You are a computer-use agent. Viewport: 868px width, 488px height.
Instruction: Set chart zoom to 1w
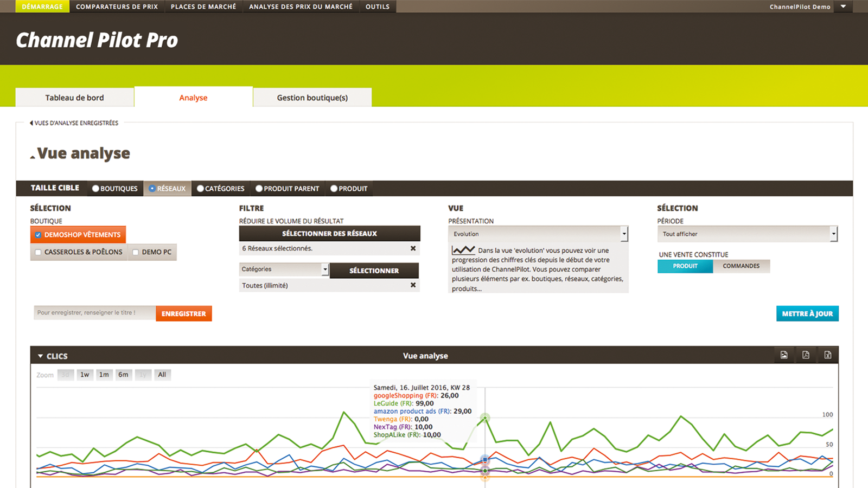(x=85, y=375)
